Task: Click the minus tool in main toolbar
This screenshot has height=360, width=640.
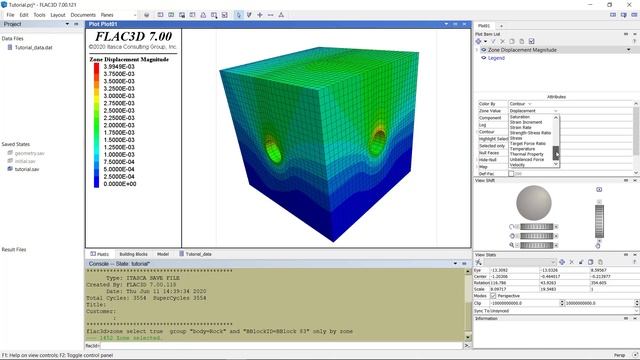Action: click(270, 15)
